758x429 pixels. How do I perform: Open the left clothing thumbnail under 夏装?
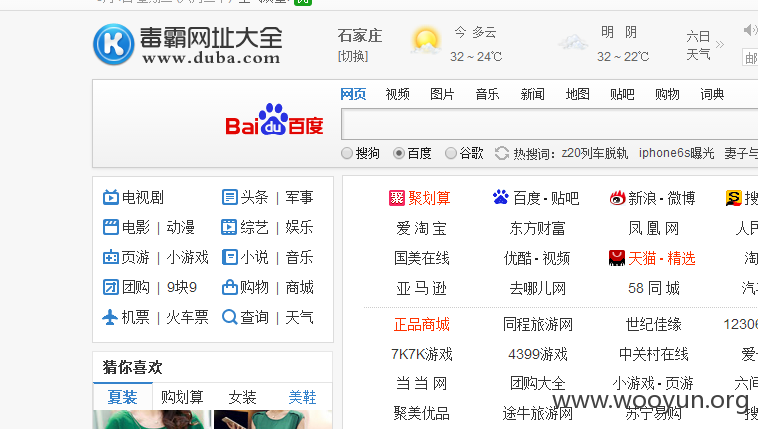(152, 419)
